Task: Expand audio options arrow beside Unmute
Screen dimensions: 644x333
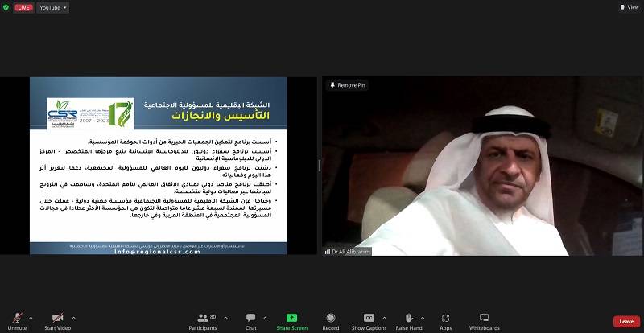Action: (31, 318)
